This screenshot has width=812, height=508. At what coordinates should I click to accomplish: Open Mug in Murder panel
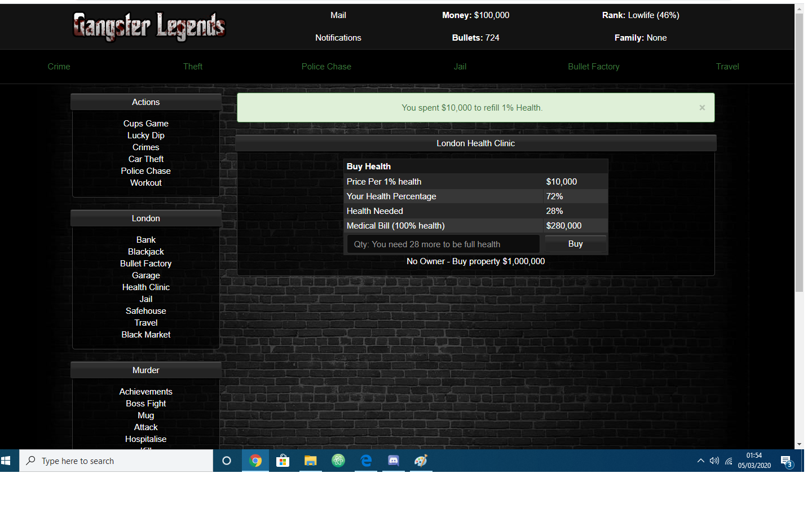click(x=146, y=415)
